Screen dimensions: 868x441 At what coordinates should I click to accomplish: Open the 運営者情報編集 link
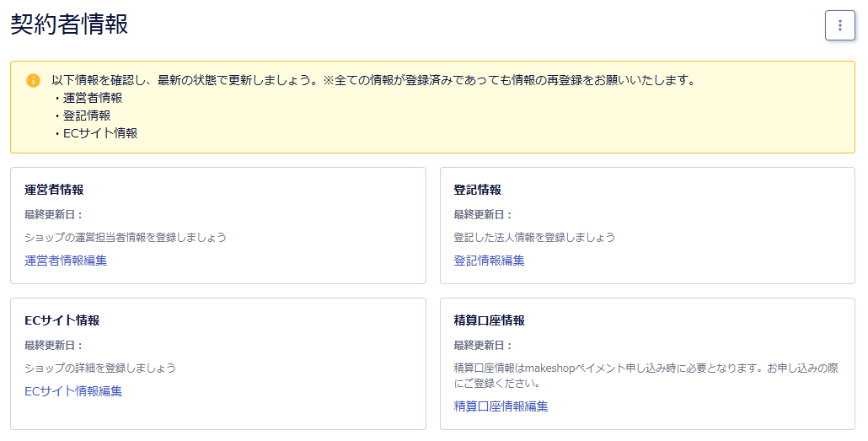66,261
